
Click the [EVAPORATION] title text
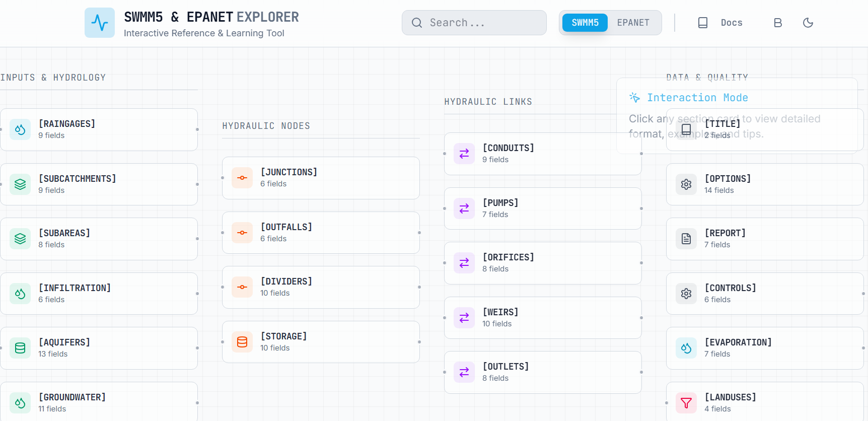click(738, 342)
